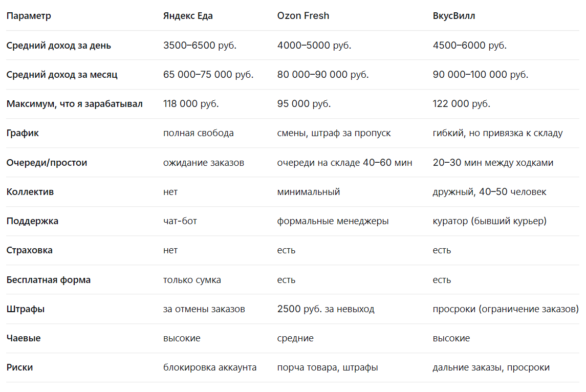
Task: Select the Яндекс Еда column header
Action: [x=188, y=16]
